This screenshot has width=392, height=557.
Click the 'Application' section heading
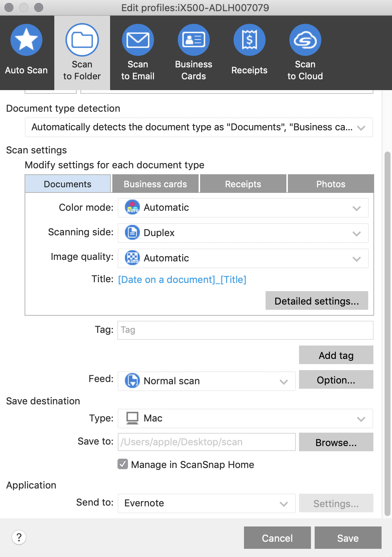point(31,485)
